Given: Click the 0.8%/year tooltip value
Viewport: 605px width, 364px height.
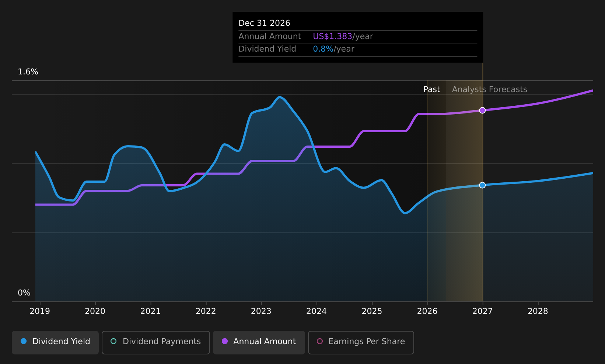Looking at the screenshot, I should tap(333, 49).
